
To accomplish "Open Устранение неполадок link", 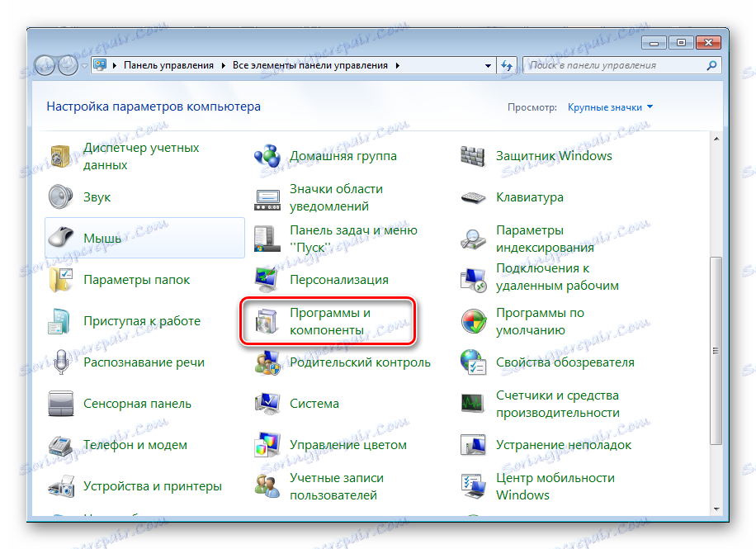I will [x=564, y=445].
